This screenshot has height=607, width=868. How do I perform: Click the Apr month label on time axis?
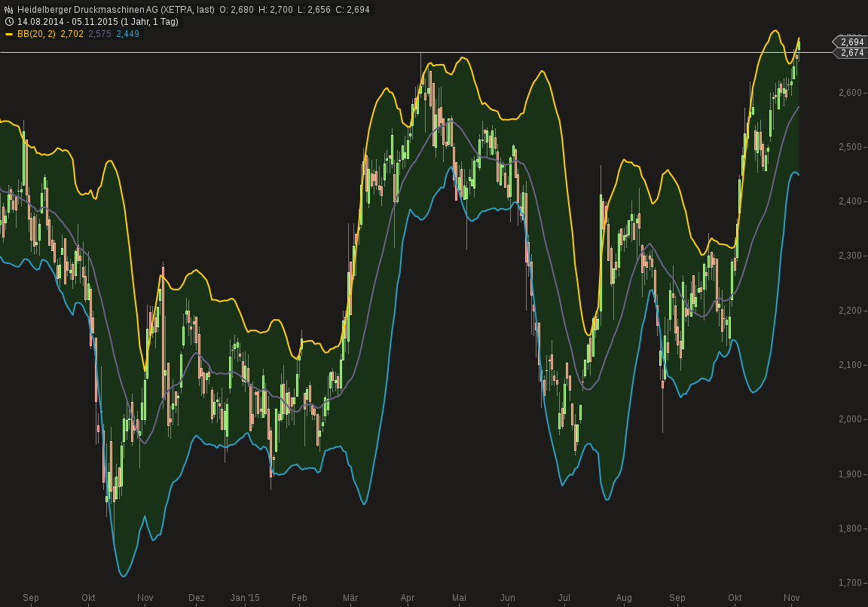[408, 598]
